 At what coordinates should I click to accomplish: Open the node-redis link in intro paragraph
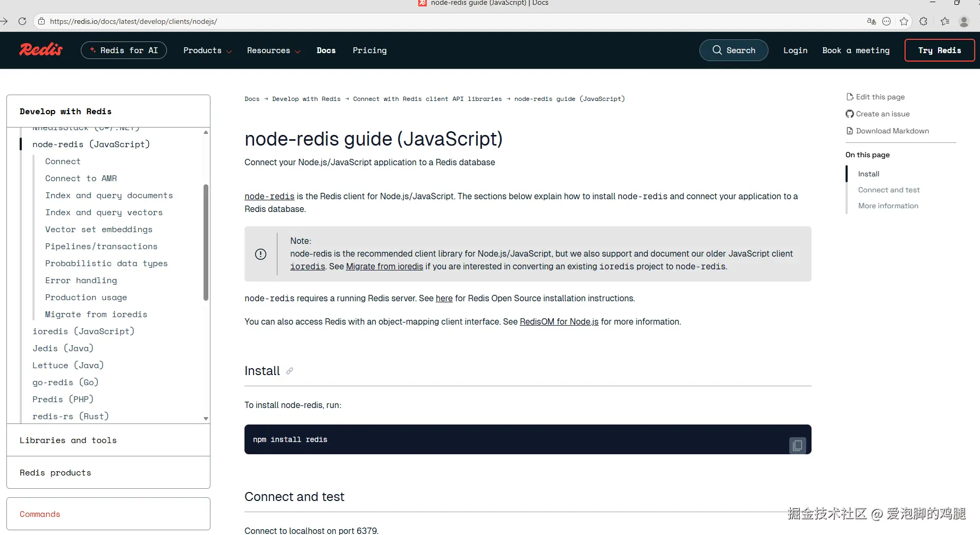[269, 197]
